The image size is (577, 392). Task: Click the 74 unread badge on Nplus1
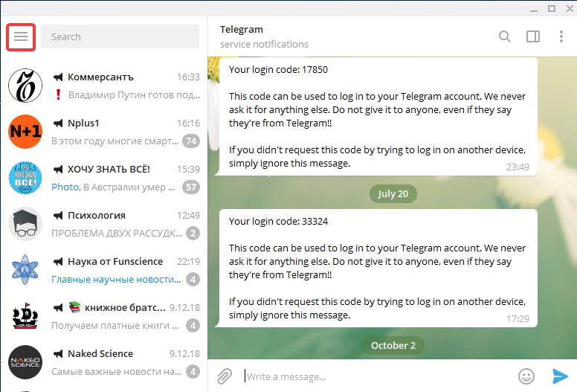tap(191, 141)
